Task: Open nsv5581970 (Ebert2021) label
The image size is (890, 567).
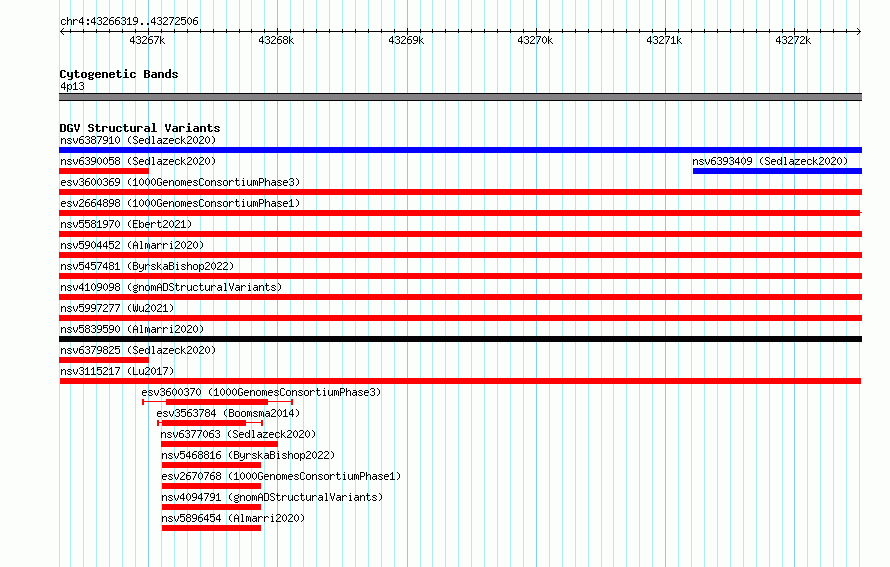Action: [126, 224]
